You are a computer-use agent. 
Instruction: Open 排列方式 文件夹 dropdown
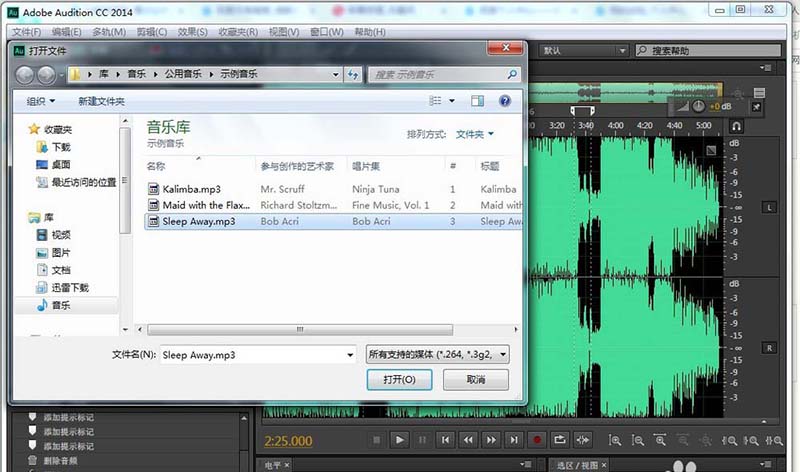coord(474,134)
